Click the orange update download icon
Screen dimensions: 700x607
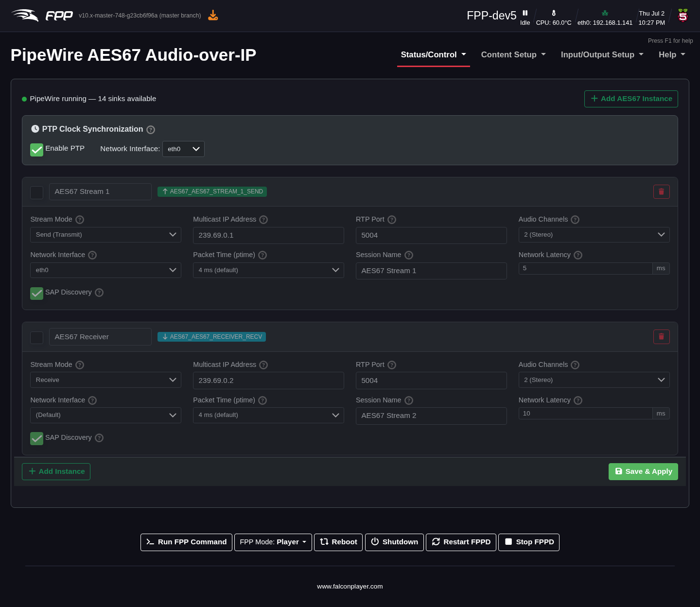pyautogui.click(x=213, y=16)
